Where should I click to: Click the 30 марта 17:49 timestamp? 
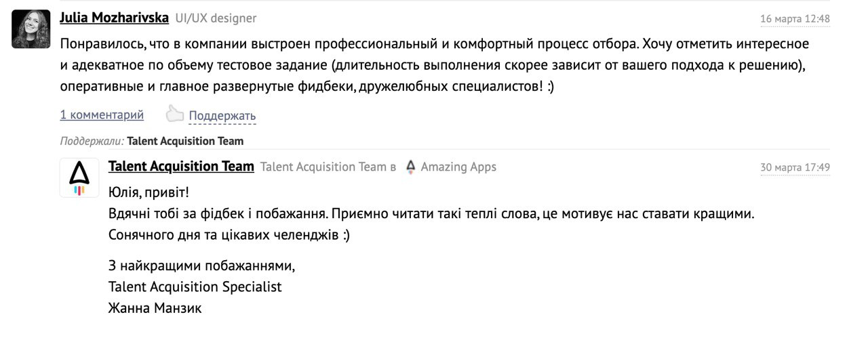[795, 168]
